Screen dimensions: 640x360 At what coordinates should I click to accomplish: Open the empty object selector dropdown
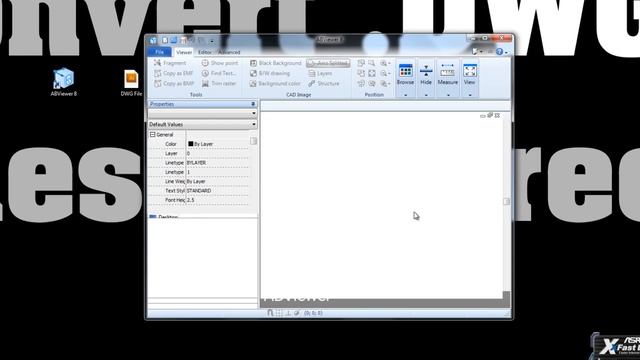(202, 113)
